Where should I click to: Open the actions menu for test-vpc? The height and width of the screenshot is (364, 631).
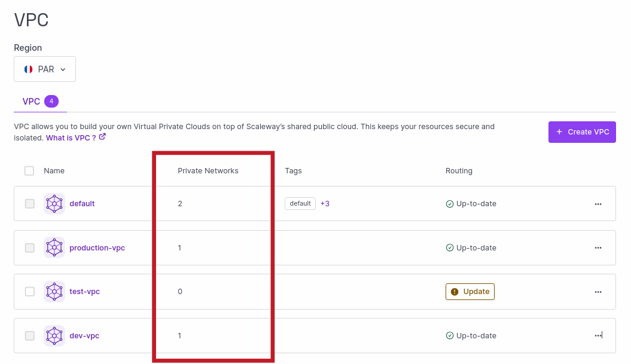pyautogui.click(x=598, y=291)
